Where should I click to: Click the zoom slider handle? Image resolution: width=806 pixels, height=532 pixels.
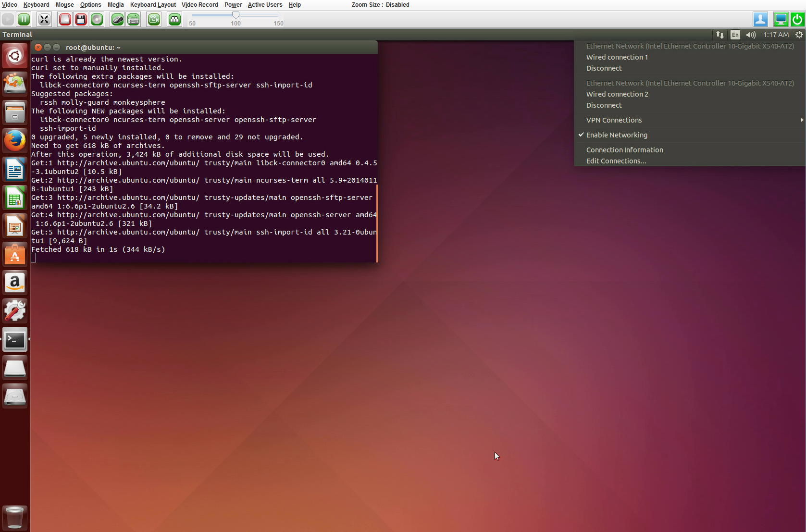236,15
